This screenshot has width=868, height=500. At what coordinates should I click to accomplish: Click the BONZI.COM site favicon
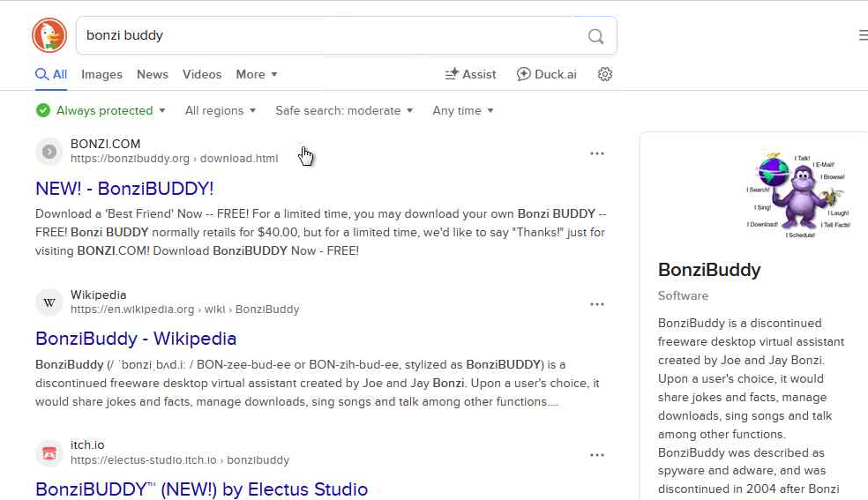coord(49,152)
